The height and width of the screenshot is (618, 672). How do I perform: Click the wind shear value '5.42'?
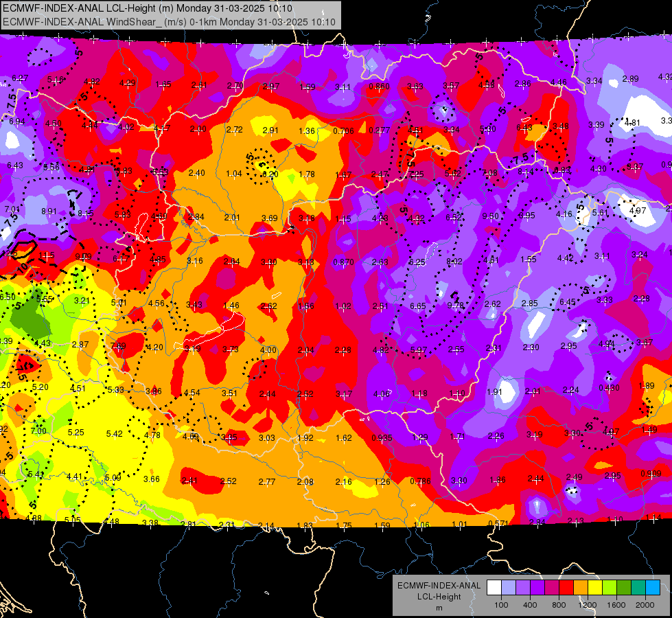click(x=115, y=433)
